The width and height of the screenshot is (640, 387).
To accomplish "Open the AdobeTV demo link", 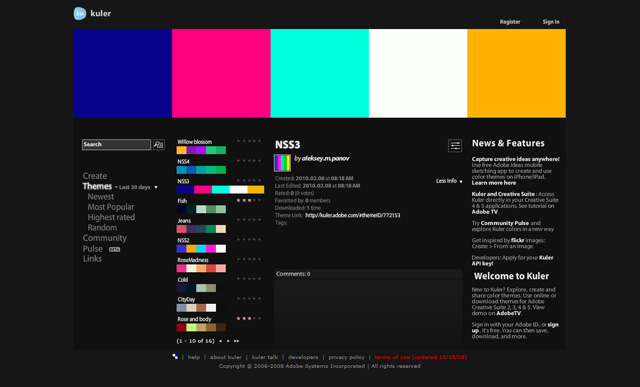I will point(509,313).
